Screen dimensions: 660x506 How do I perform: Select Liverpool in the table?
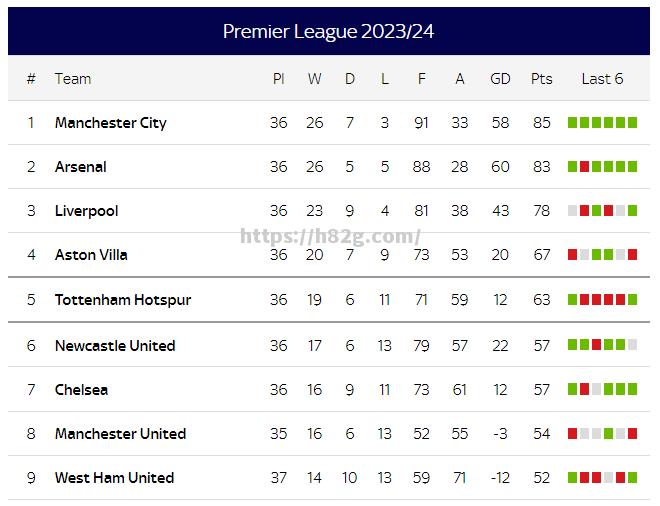click(86, 211)
